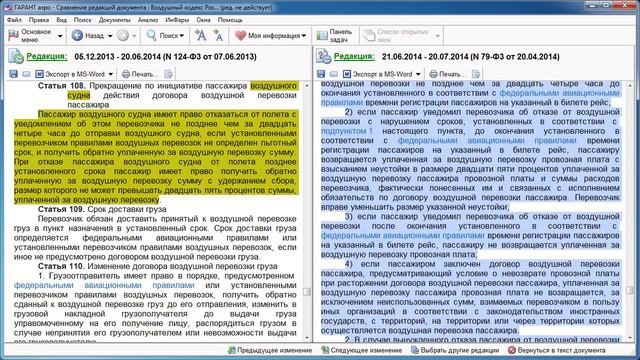Open the Поиск menu in the menu bar
This screenshot has width=640, height=360.
[82, 20]
